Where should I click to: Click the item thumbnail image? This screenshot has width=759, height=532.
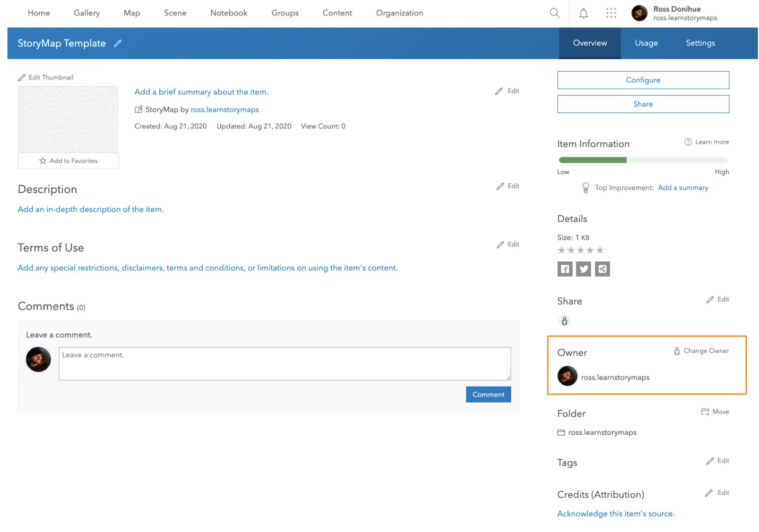(68, 119)
